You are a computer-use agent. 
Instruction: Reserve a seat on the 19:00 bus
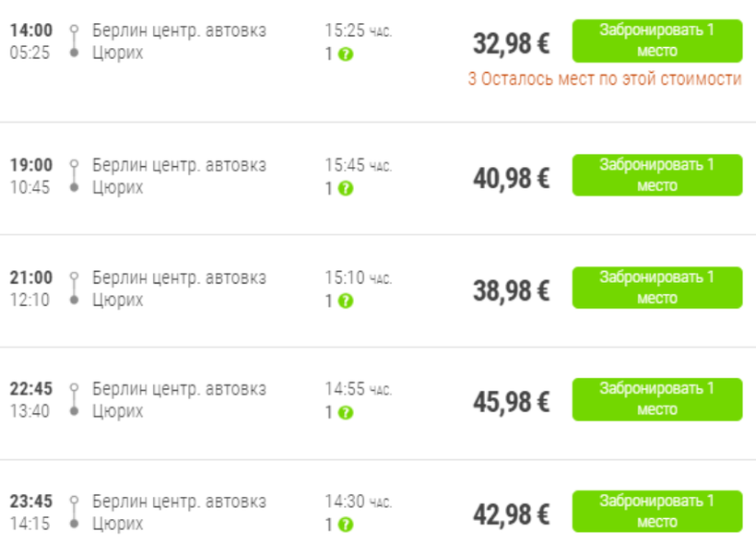click(x=656, y=175)
